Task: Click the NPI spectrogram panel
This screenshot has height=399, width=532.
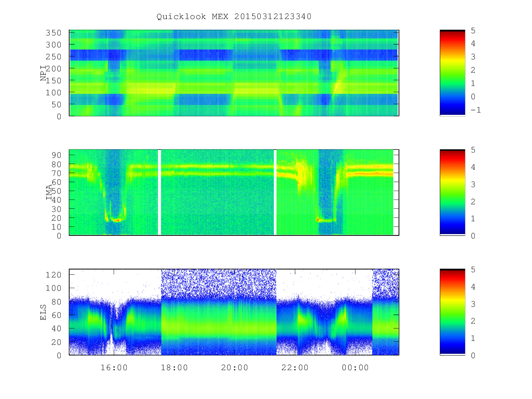Action: tap(234, 73)
